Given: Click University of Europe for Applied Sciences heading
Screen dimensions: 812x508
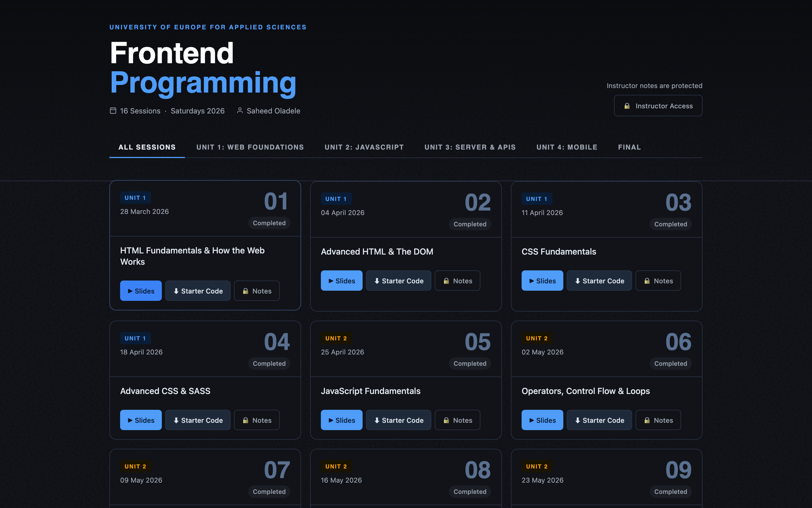Looking at the screenshot, I should [x=208, y=27].
